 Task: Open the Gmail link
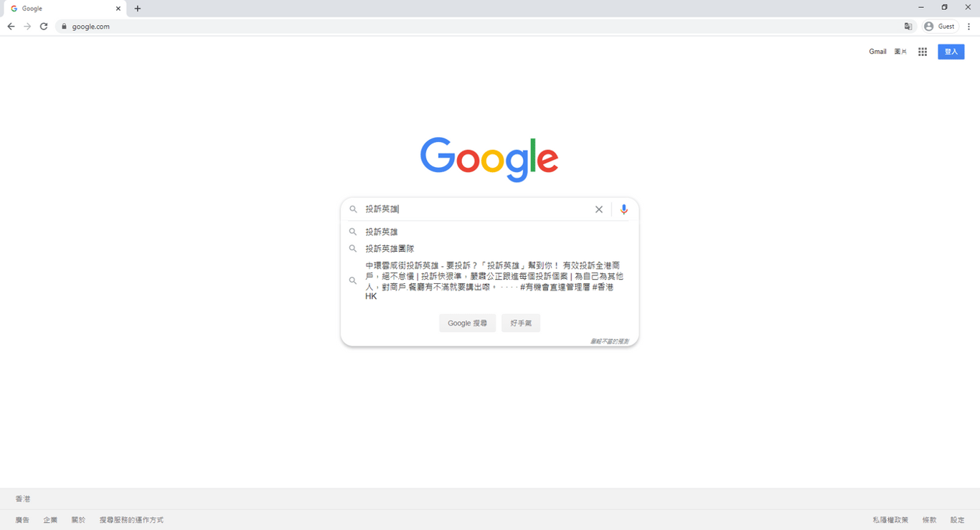click(x=877, y=52)
